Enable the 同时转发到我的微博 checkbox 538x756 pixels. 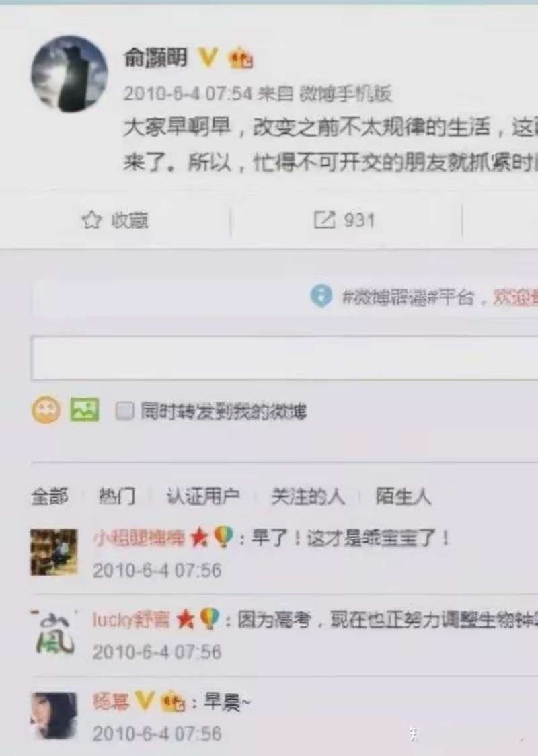click(124, 411)
